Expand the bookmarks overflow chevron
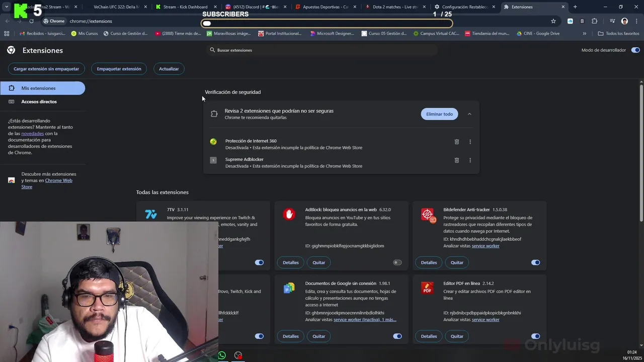This screenshot has height=362, width=644. 584,34
